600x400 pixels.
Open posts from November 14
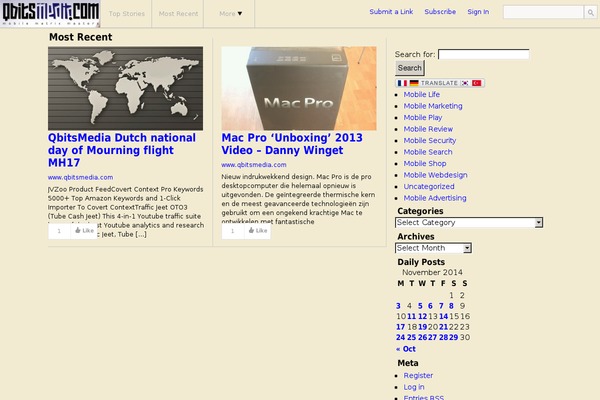[x=443, y=317]
